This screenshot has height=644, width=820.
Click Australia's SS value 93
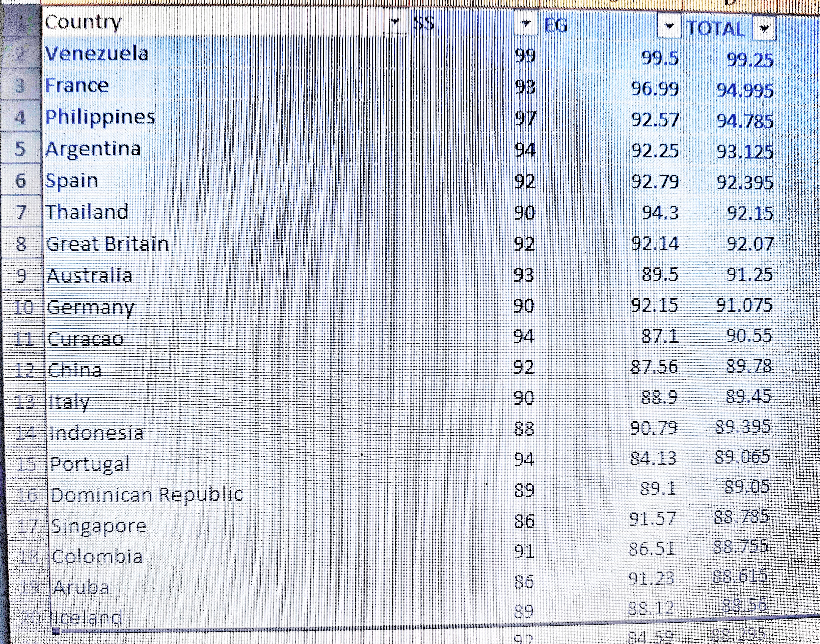pyautogui.click(x=524, y=275)
